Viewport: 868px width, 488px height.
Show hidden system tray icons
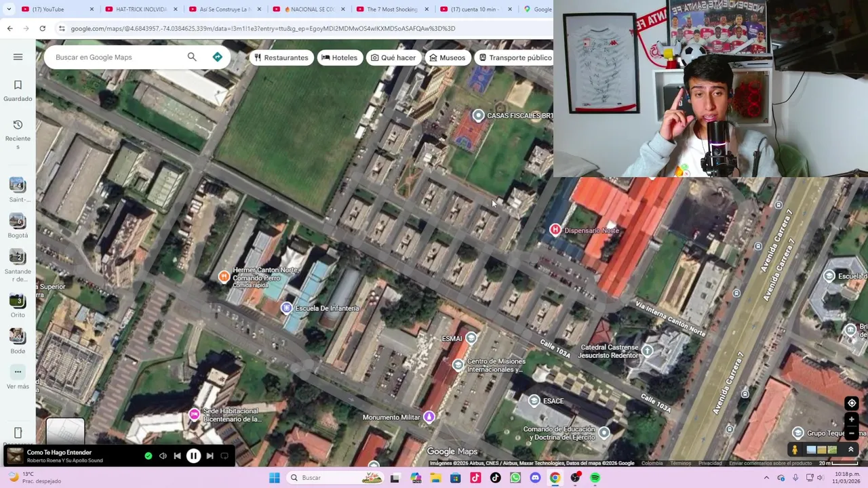(x=766, y=478)
